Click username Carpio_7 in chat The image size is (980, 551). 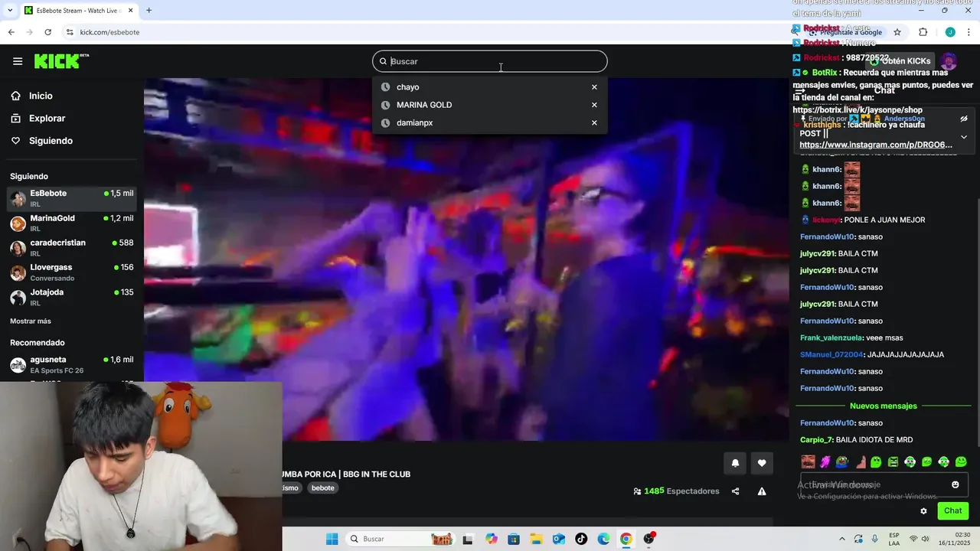pos(816,440)
